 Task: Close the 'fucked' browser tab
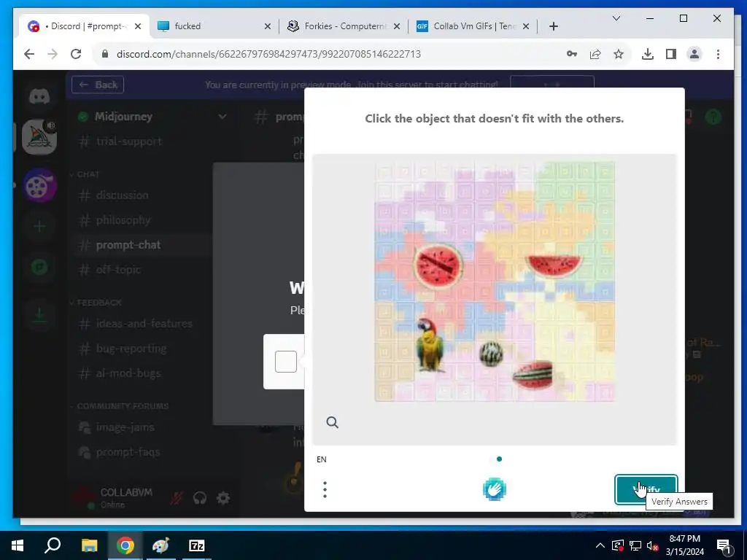tap(268, 26)
